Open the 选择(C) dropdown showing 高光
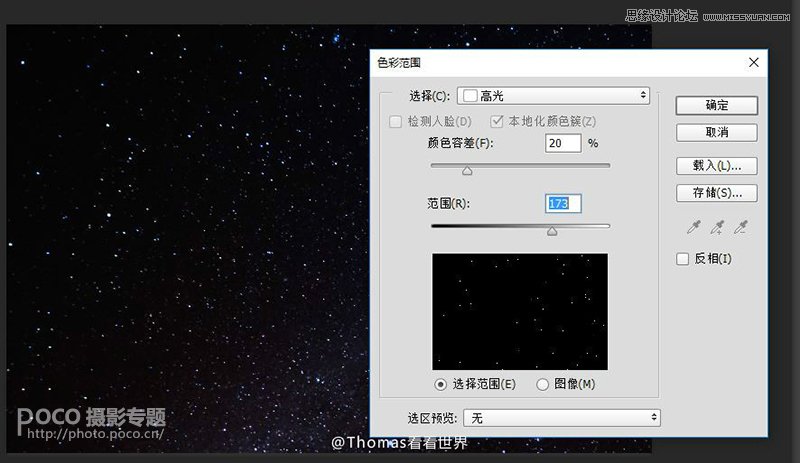800x463 pixels. pos(554,95)
